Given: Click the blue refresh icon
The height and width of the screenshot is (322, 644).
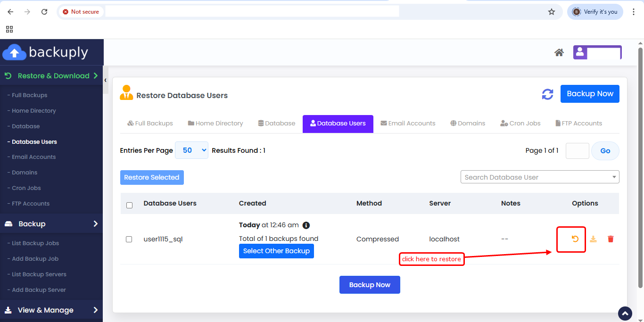Looking at the screenshot, I should [x=547, y=94].
